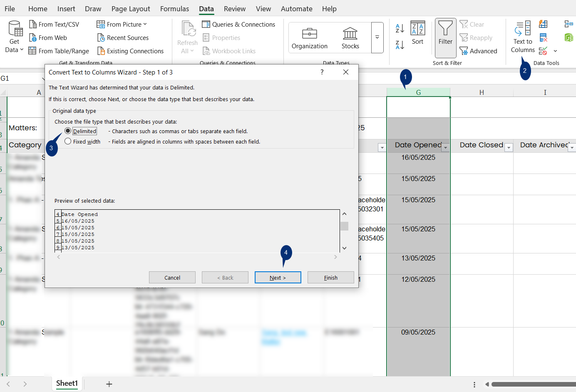Image resolution: width=576 pixels, height=392 pixels.
Task: Click From Picture import option
Action: click(122, 25)
